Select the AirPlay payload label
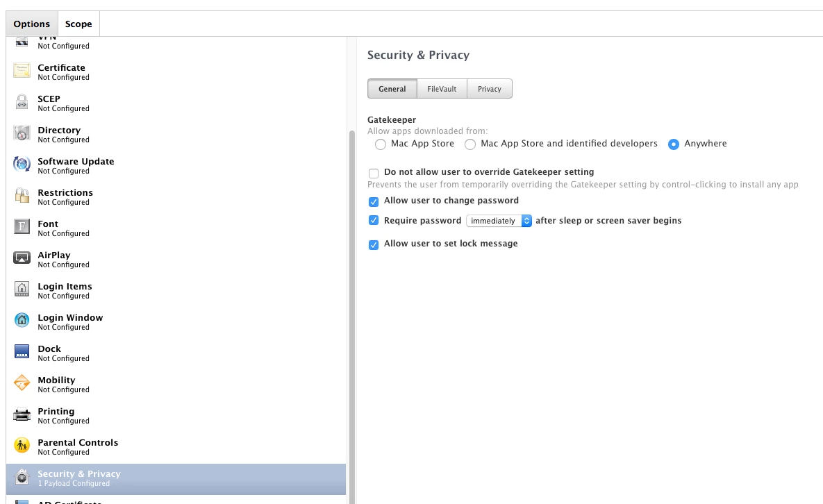This screenshot has height=504, width=823. 54,255
